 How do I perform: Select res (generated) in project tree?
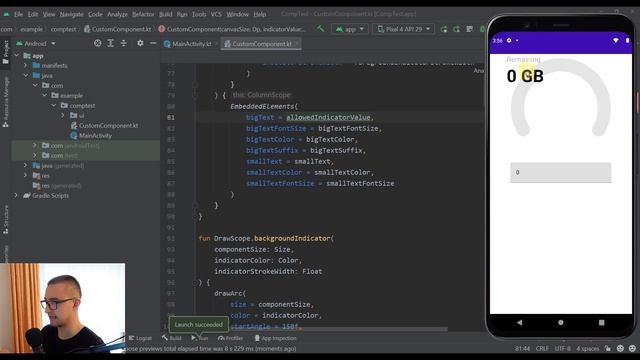pyautogui.click(x=57, y=185)
